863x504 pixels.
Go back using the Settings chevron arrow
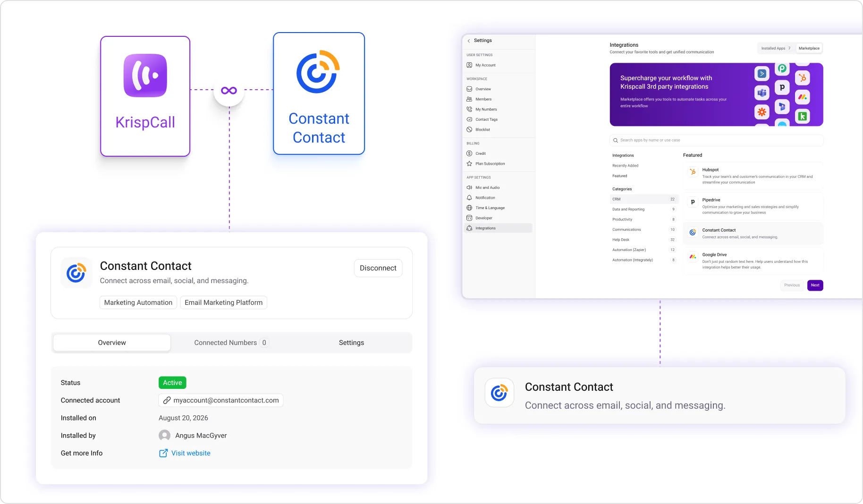click(469, 41)
